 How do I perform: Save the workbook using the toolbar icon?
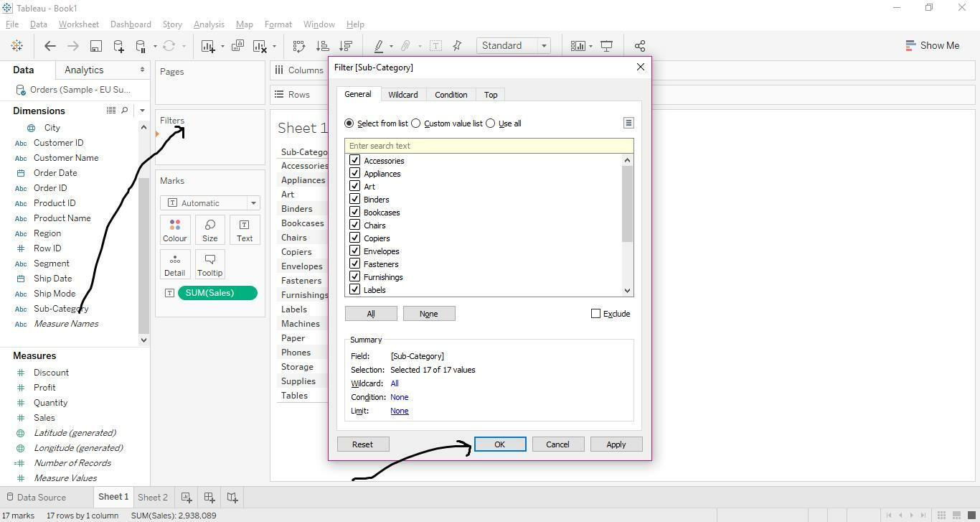click(x=95, y=45)
